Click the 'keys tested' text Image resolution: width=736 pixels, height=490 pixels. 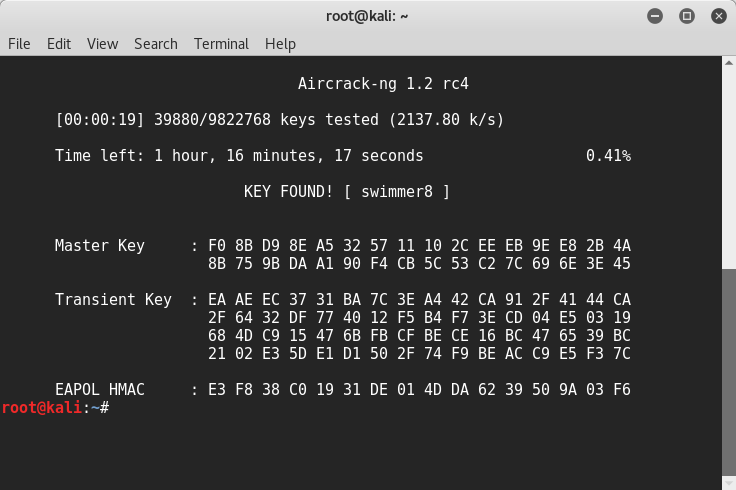pyautogui.click(x=330, y=120)
